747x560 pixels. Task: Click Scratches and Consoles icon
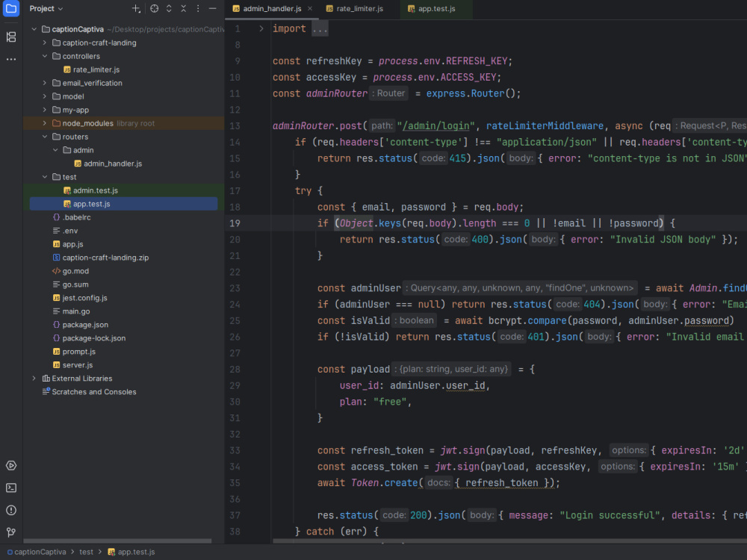click(46, 392)
